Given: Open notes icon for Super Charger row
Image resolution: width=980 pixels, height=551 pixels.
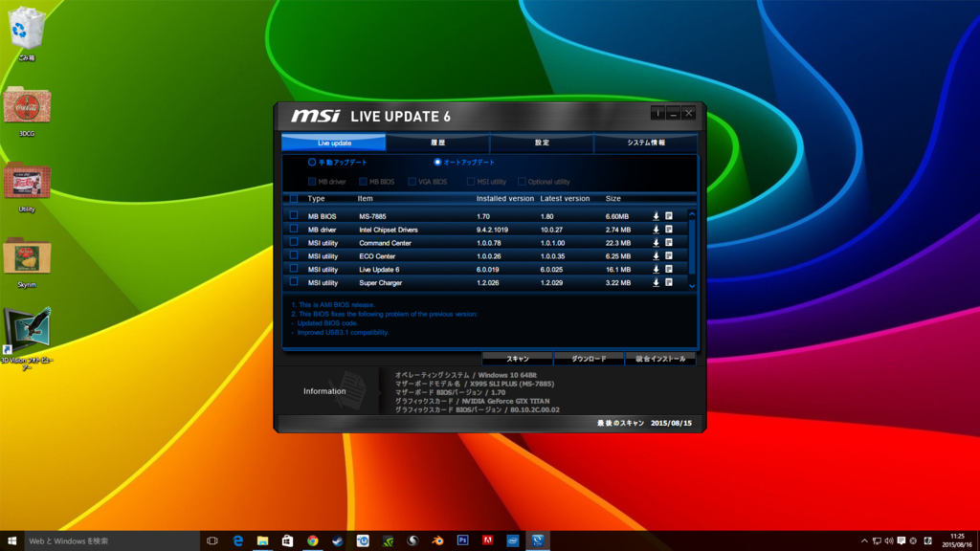Looking at the screenshot, I should click(669, 282).
